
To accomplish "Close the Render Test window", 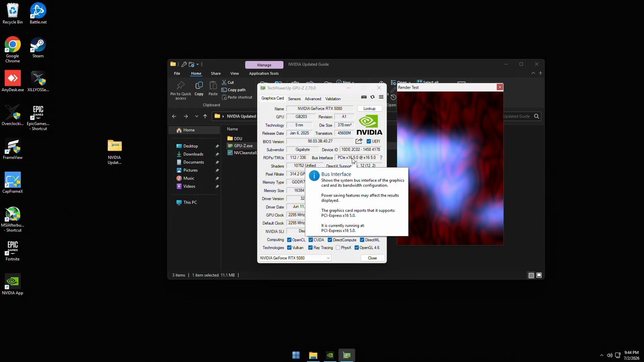I will 500,87.
